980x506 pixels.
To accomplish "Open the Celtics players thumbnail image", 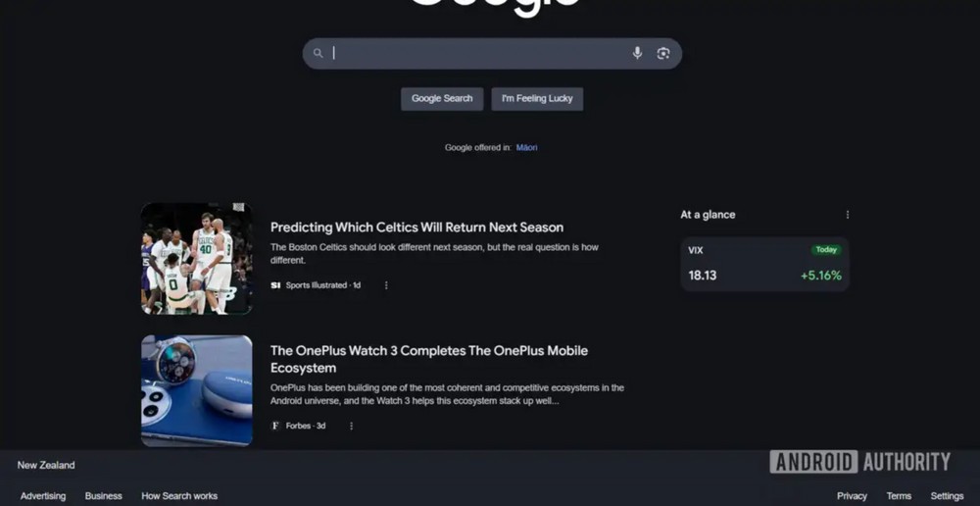I will coord(196,258).
